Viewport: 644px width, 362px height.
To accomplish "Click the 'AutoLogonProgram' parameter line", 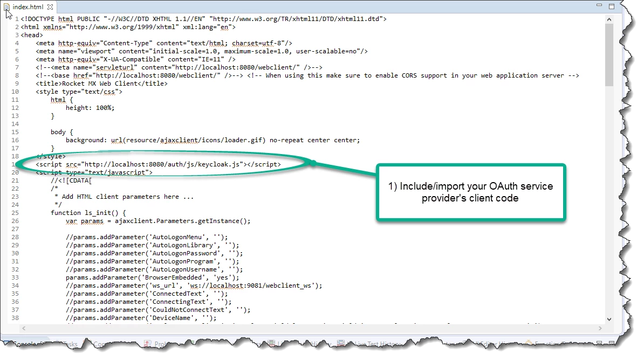I will [153, 261].
